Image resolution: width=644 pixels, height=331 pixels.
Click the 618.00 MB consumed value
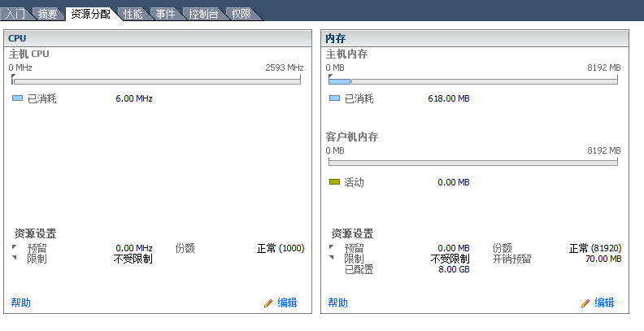tap(449, 98)
